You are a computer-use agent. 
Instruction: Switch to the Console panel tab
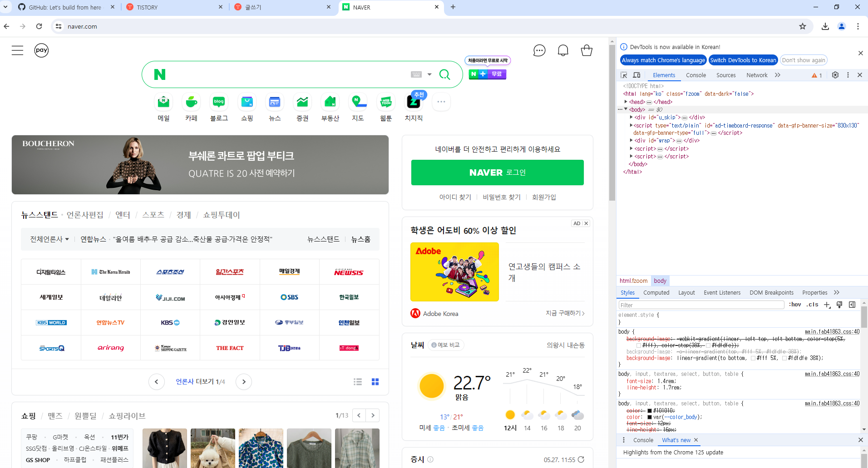coord(696,75)
